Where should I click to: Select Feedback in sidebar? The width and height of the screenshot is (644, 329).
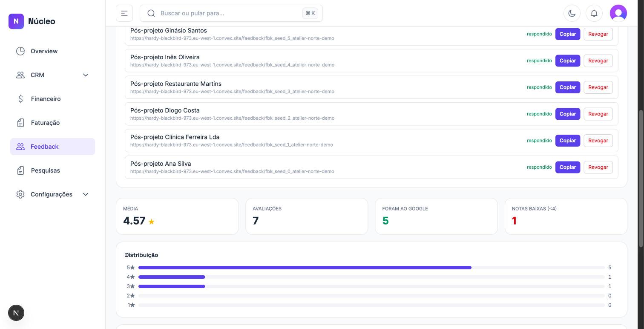(52, 147)
